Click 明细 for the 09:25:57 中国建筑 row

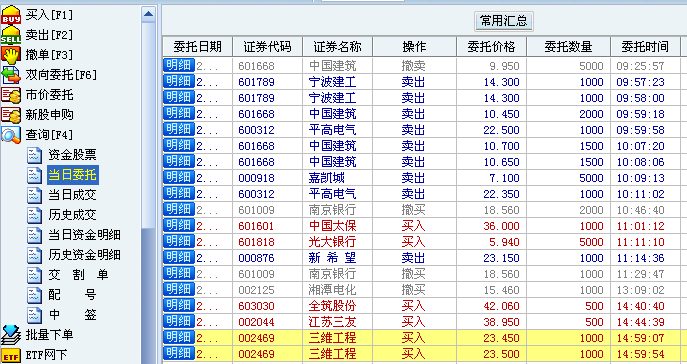click(179, 65)
